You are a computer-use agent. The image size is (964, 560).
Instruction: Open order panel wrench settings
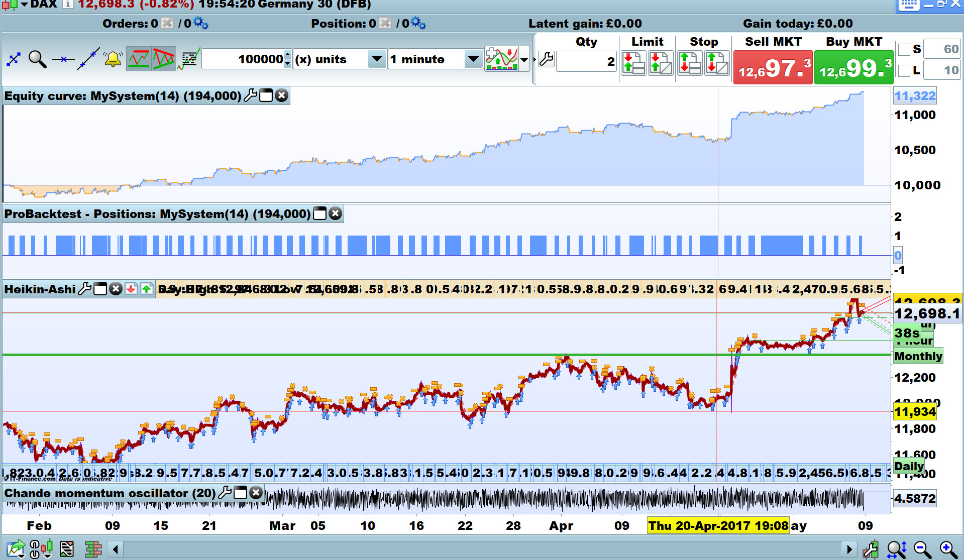(547, 59)
